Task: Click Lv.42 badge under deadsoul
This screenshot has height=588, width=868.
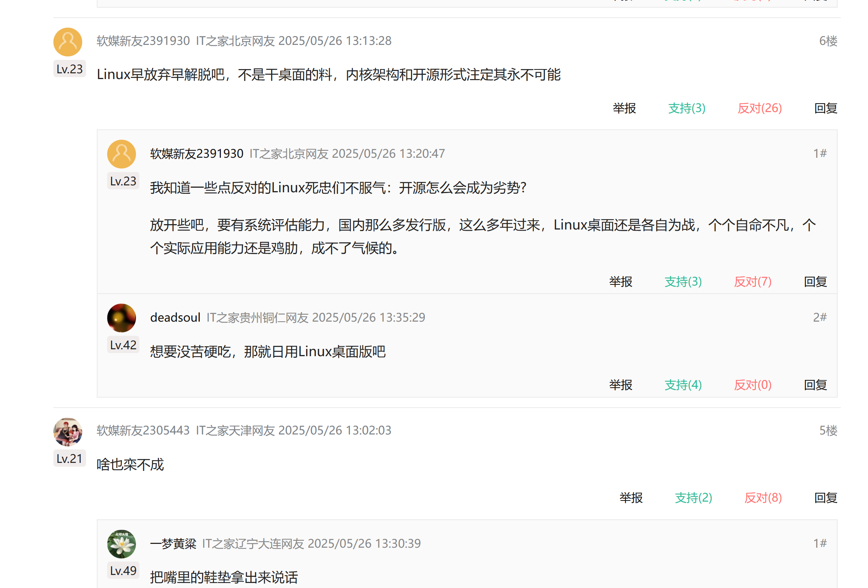Action: 123,345
